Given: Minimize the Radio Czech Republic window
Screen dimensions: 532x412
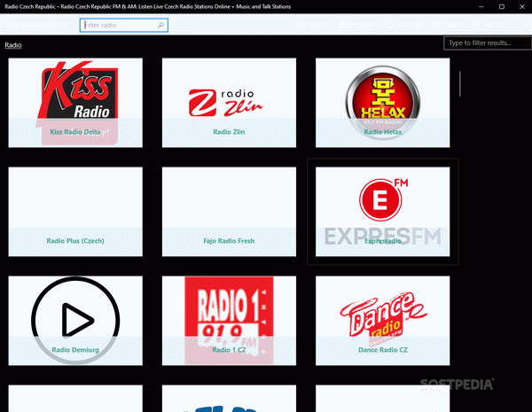Looking at the screenshot, I should pos(481,6).
